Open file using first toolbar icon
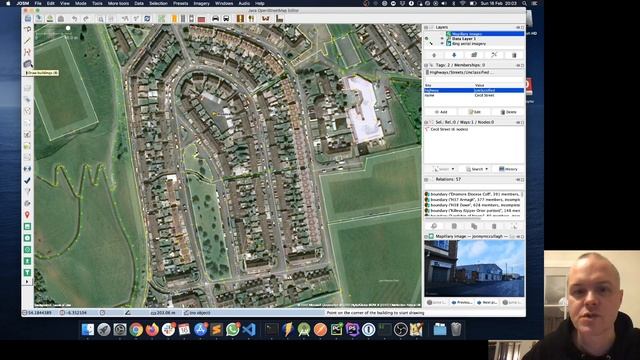Screen dimensions: 640x360 point(28,19)
